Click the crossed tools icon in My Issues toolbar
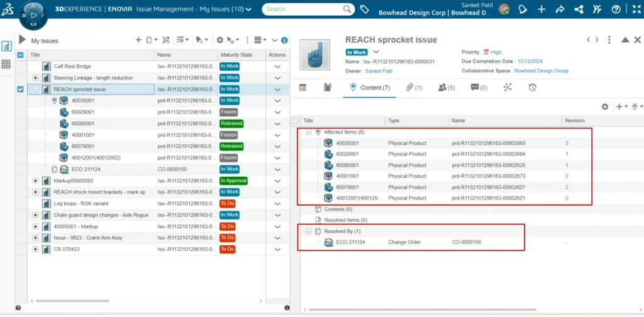644x317 pixels. tap(165, 40)
